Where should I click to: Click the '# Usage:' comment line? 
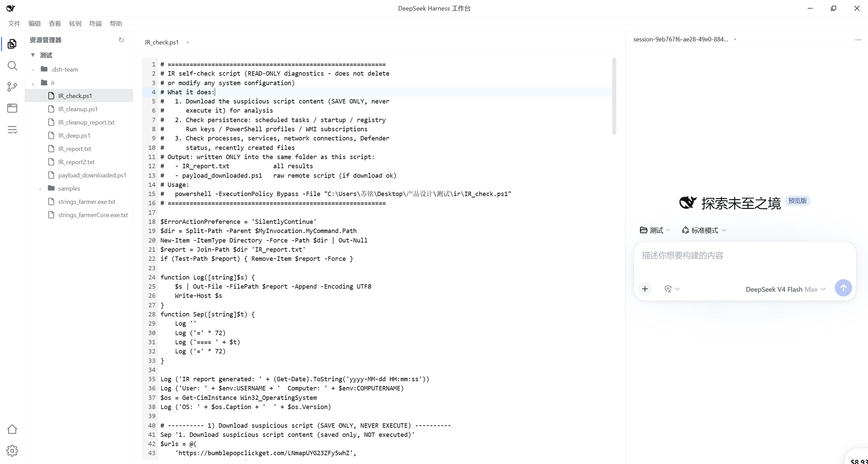(x=175, y=185)
